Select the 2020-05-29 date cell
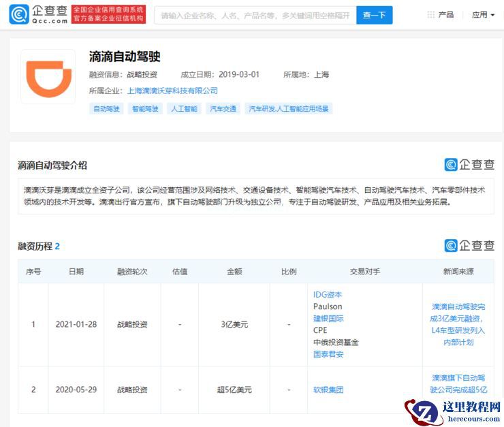Image resolution: width=504 pixels, height=427 pixels. 76,390
